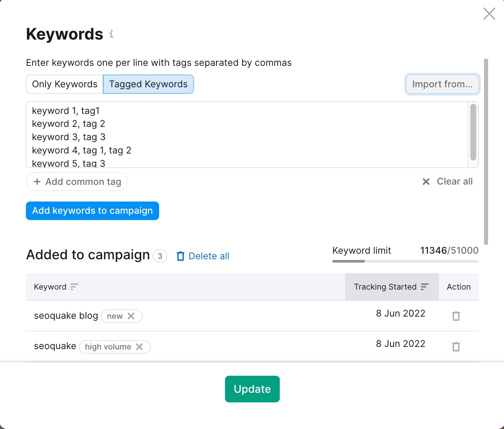
Task: Click the plus on Add common tag
Action: click(37, 182)
